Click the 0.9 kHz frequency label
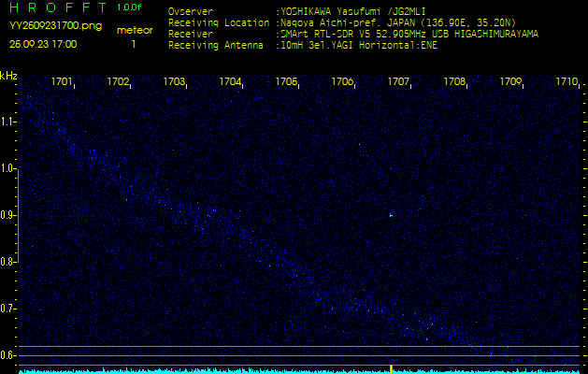Screen dimensions: 588x374 [x=8, y=215]
